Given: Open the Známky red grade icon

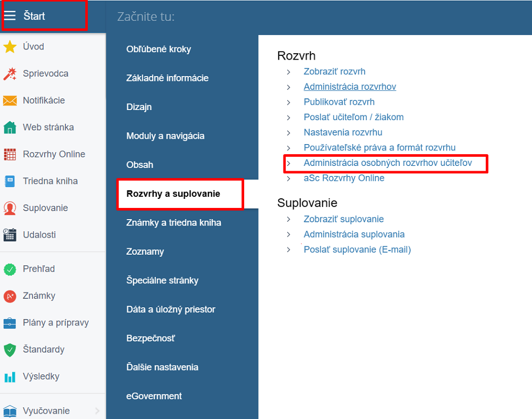Looking at the screenshot, I should pos(10,296).
